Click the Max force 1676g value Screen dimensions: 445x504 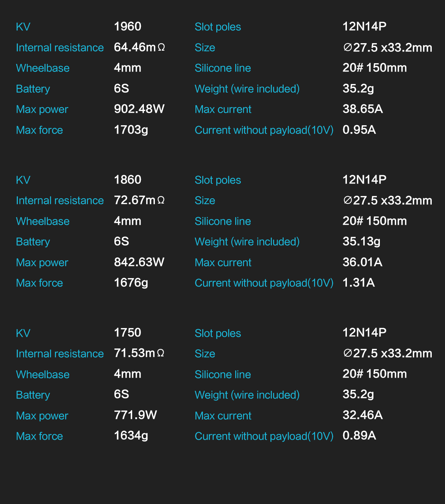(x=131, y=283)
